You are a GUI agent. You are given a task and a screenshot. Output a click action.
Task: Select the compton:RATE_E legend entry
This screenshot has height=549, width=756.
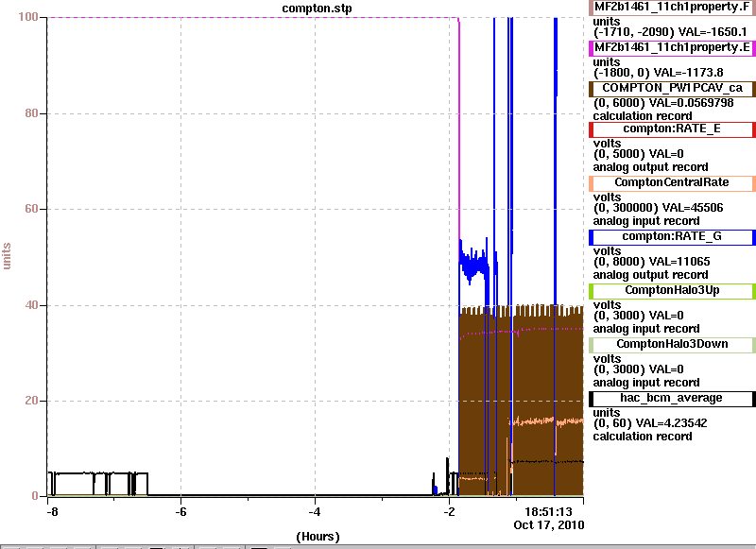point(672,129)
